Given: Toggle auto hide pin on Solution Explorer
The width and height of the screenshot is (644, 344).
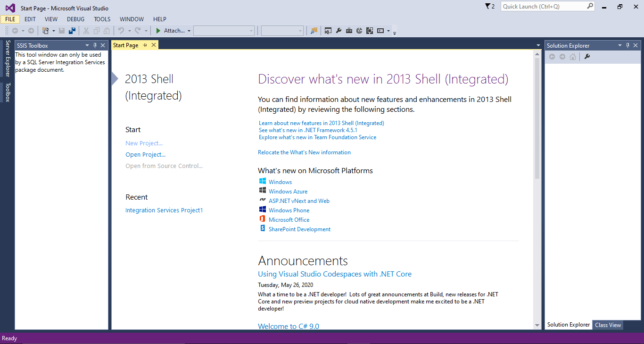Looking at the screenshot, I should (627, 45).
